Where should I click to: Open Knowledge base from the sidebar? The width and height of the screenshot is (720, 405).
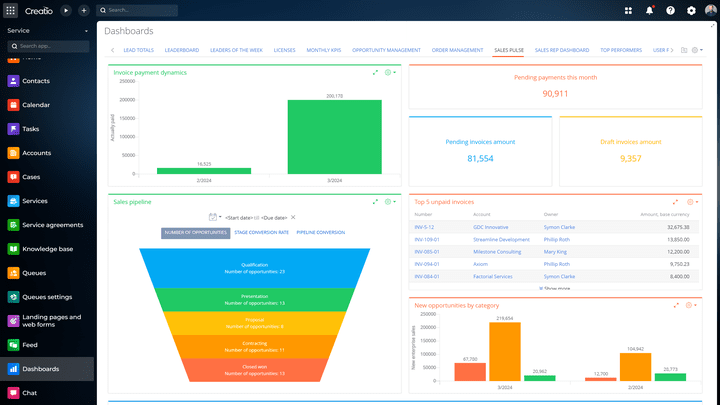[x=13, y=249]
